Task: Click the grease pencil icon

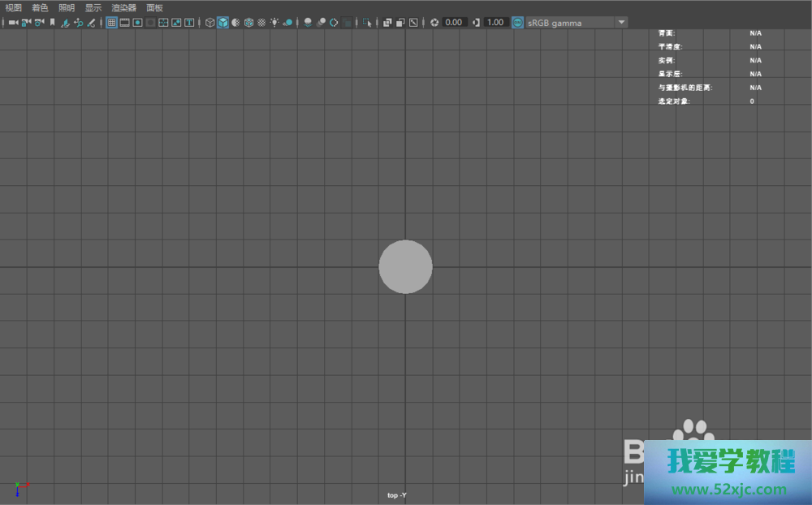Action: [x=91, y=23]
